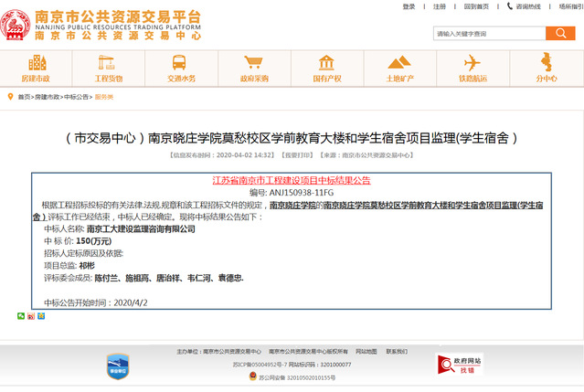
Task: Go to 回到首页 at the top
Action: (475, 6)
